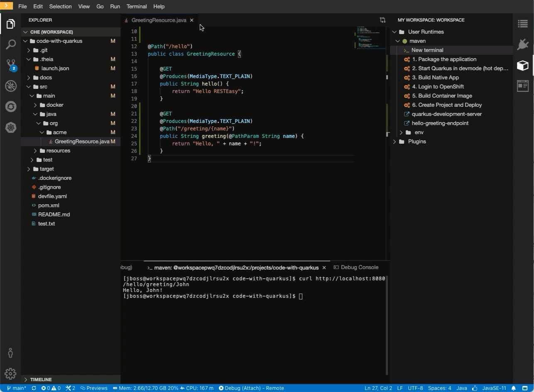Expand the target folder
Viewport: 534px width, 392px height.
47,169
